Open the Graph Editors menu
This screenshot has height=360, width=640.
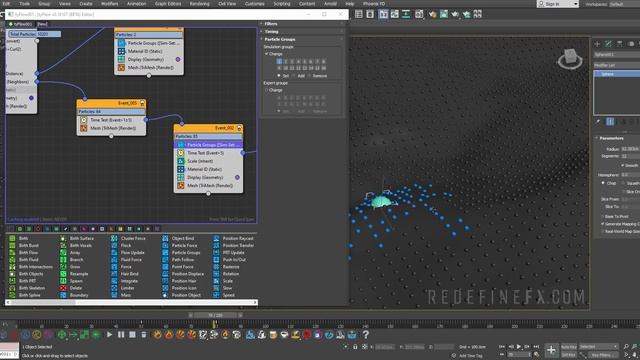(168, 4)
